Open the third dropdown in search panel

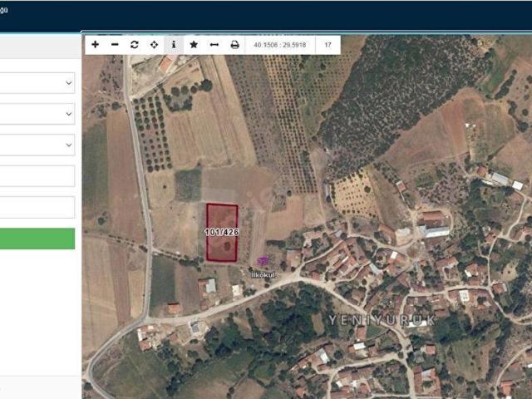[x=37, y=145]
